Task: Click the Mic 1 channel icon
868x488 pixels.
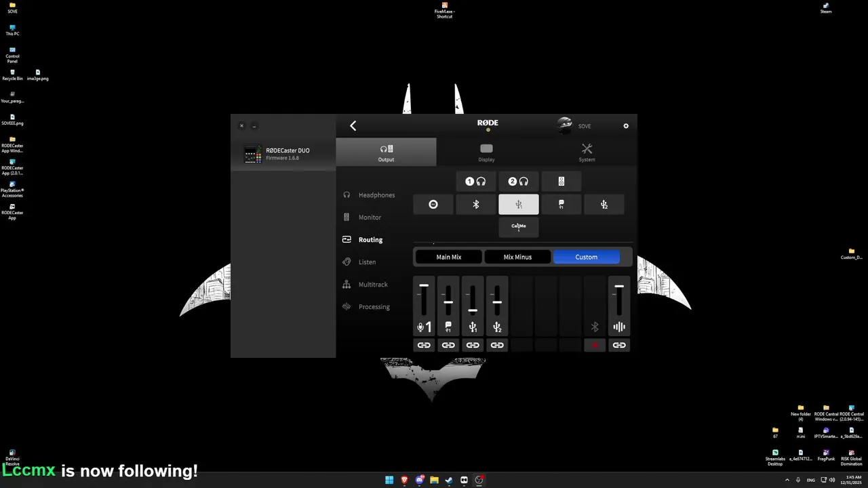Action: pyautogui.click(x=424, y=327)
